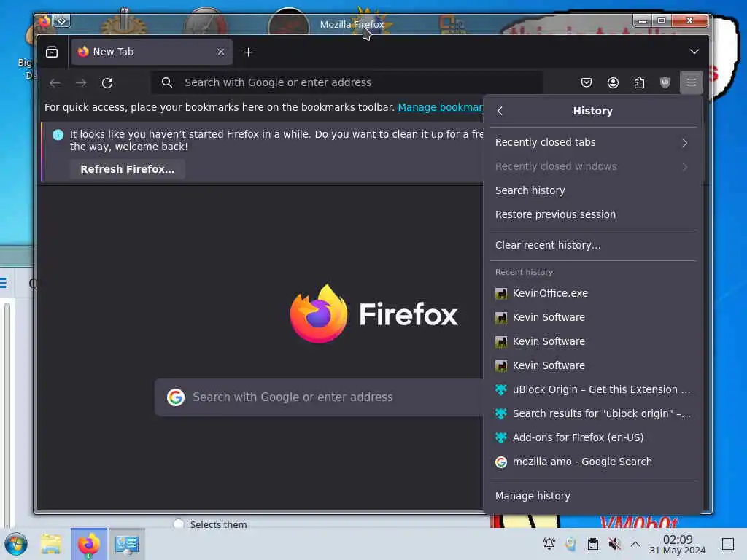747x560 pixels.
Task: Open mozilla amo Google Search entry
Action: tap(592, 462)
